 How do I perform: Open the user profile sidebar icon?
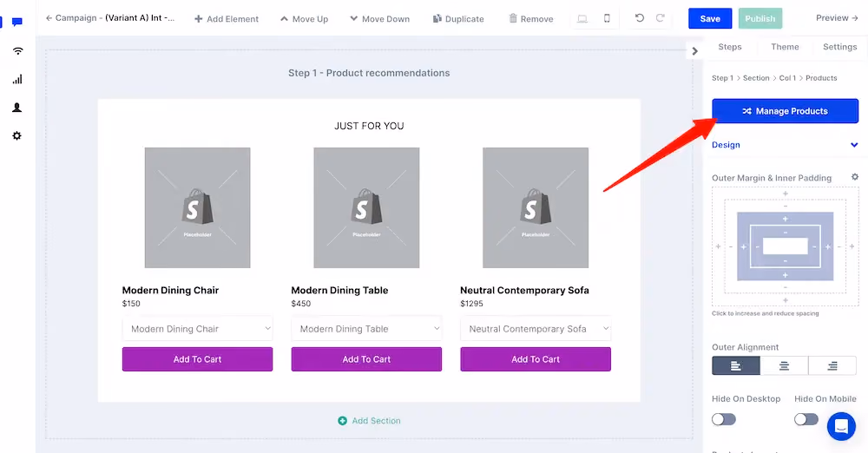point(17,108)
